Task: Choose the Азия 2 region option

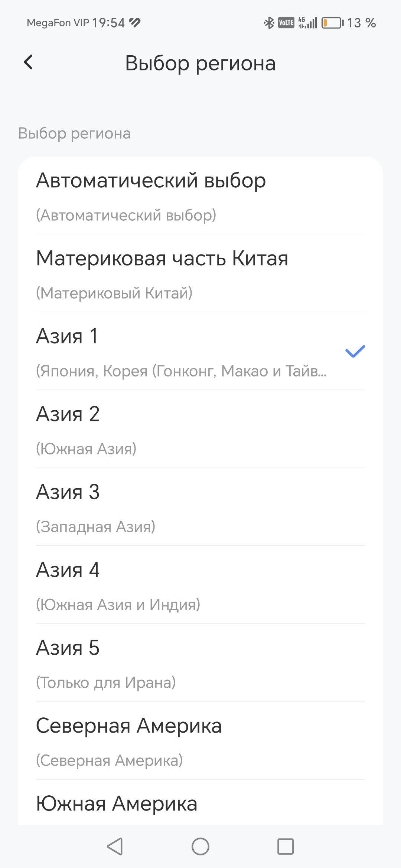Action: click(x=200, y=430)
